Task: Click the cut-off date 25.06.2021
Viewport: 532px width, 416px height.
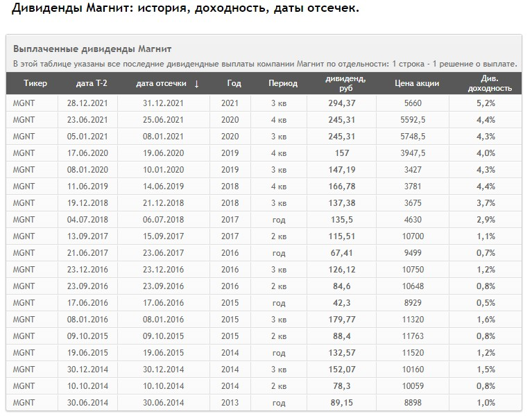Action: pyautogui.click(x=163, y=120)
